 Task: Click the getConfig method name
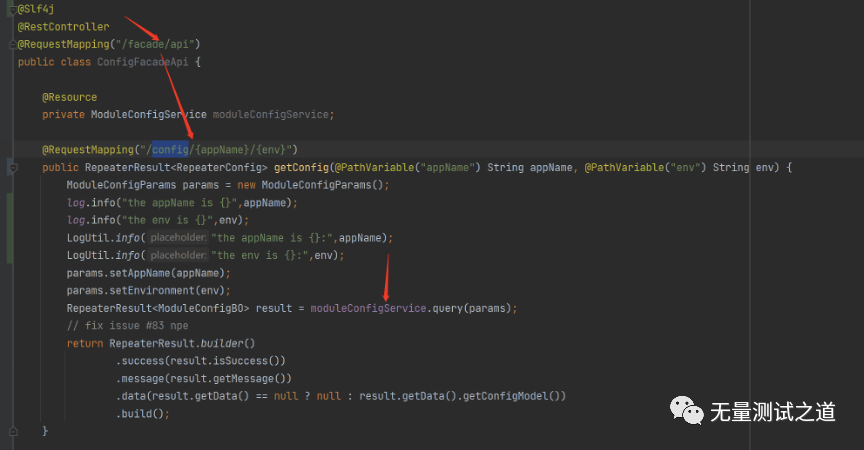tap(301, 167)
